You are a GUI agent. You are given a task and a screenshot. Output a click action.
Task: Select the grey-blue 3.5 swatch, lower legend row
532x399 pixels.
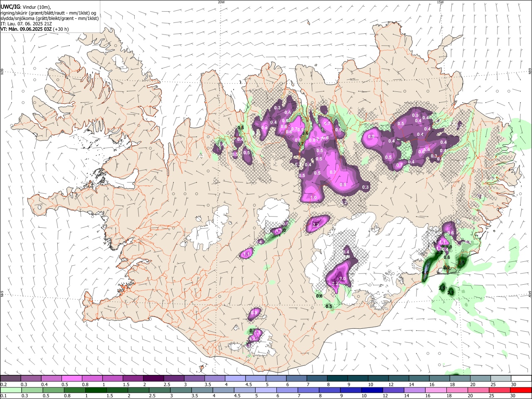point(202,390)
